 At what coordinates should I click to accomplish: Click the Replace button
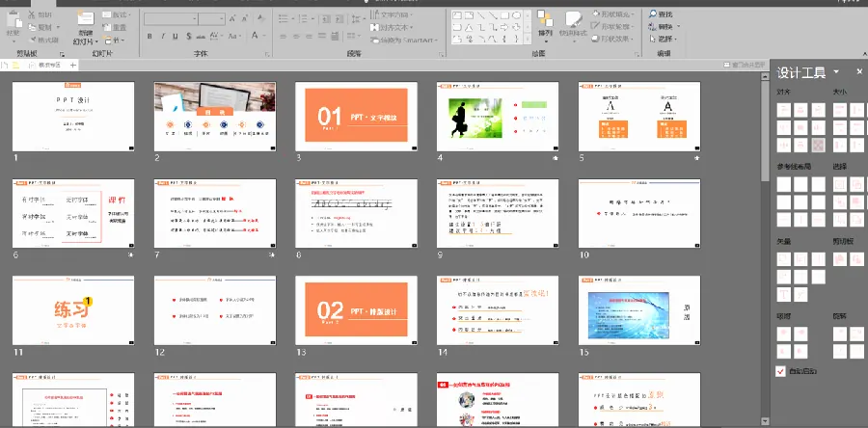coord(665,26)
